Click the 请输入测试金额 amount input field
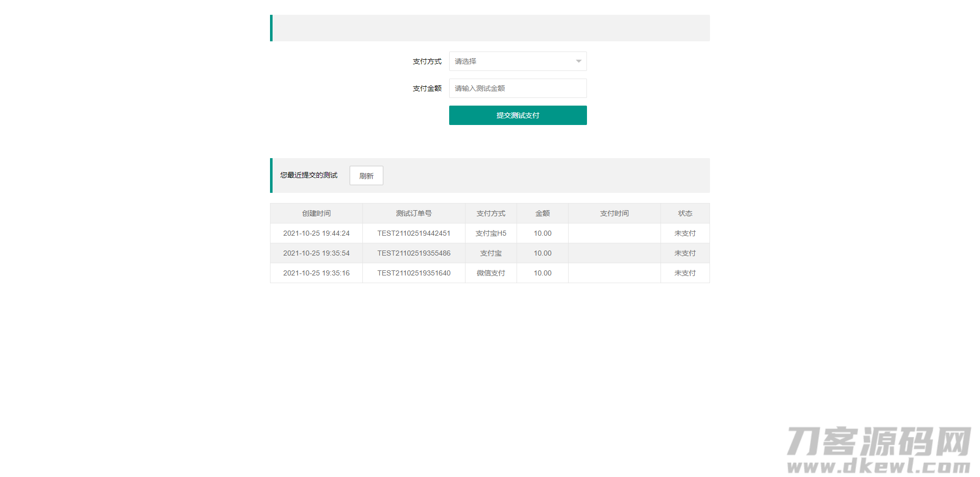This screenshot has width=980, height=477. pyautogui.click(x=518, y=88)
